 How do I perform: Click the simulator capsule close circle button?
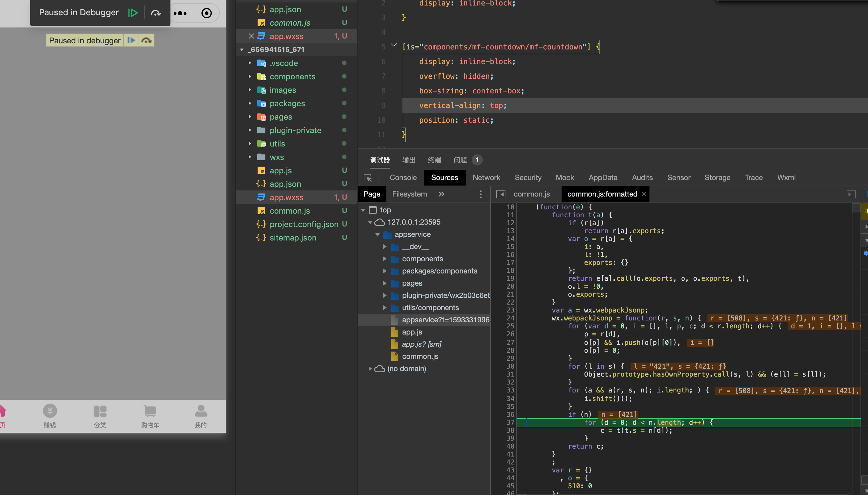tap(206, 13)
